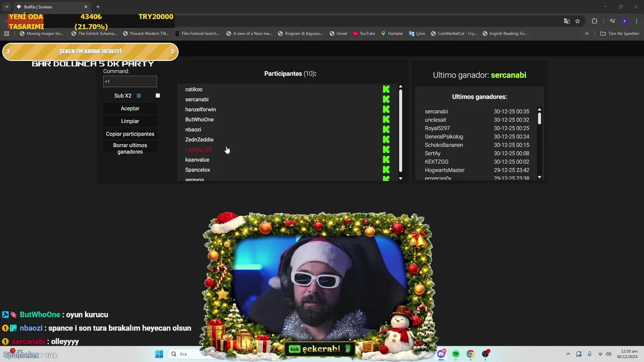Click the Şeker FM Abone Hedefi progress bar
This screenshot has width=644, height=362.
click(91, 52)
